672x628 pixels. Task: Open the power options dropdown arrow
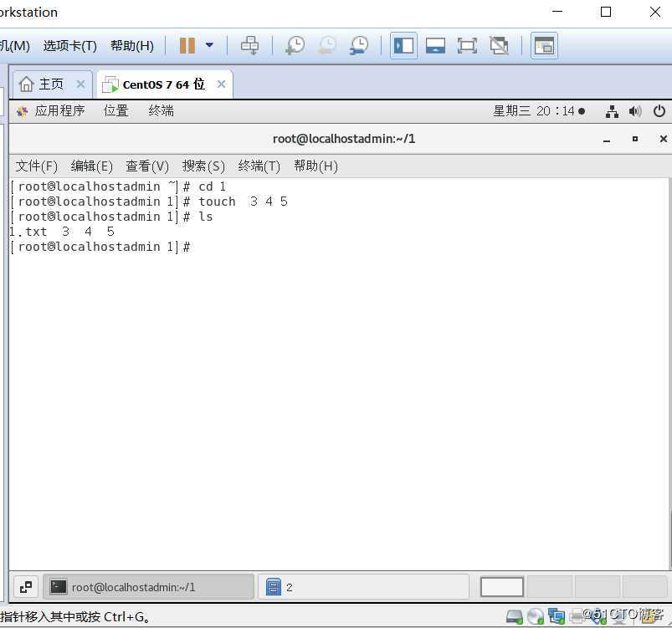pos(209,45)
